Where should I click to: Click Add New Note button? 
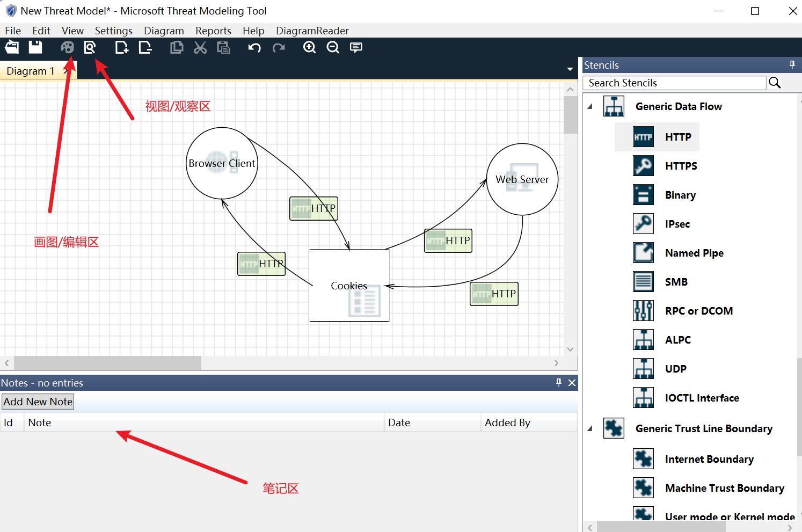(38, 402)
